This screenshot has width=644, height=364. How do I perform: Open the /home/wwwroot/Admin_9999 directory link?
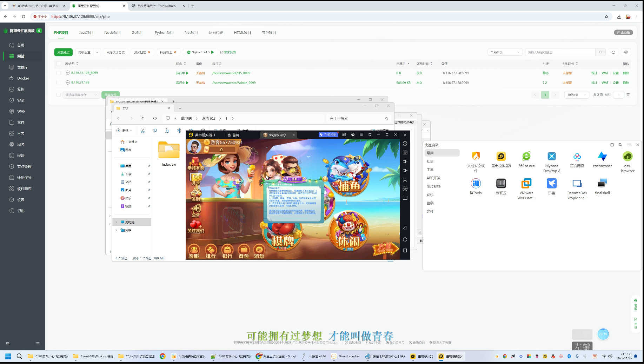234,83
